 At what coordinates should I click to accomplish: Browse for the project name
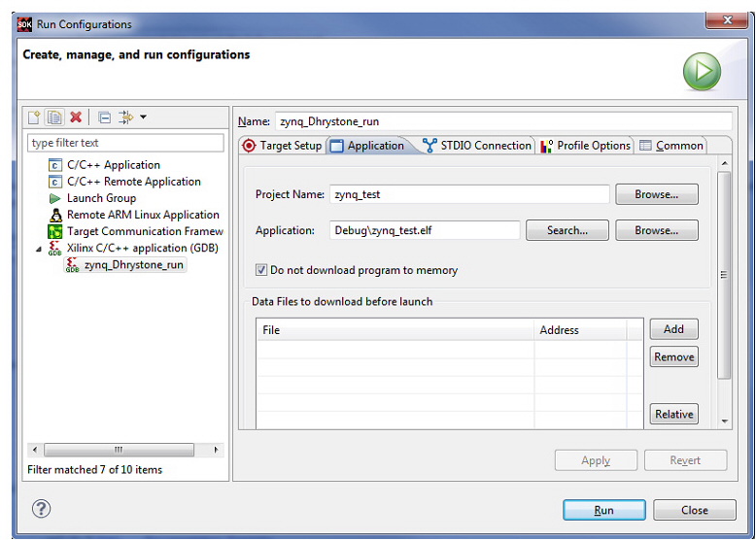tap(656, 194)
